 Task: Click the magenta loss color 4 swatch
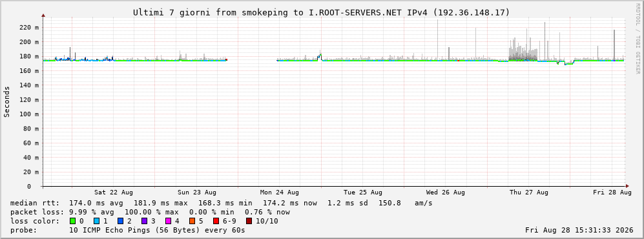click(168, 221)
